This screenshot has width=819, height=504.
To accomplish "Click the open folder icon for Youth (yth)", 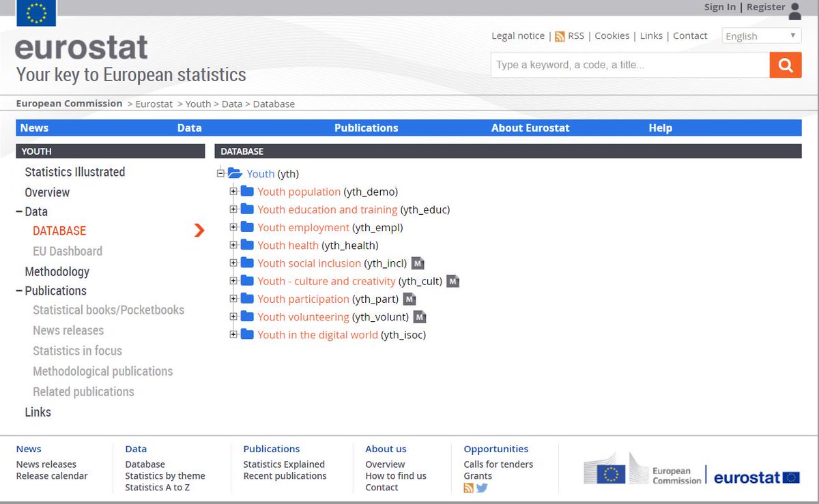I will 235,173.
